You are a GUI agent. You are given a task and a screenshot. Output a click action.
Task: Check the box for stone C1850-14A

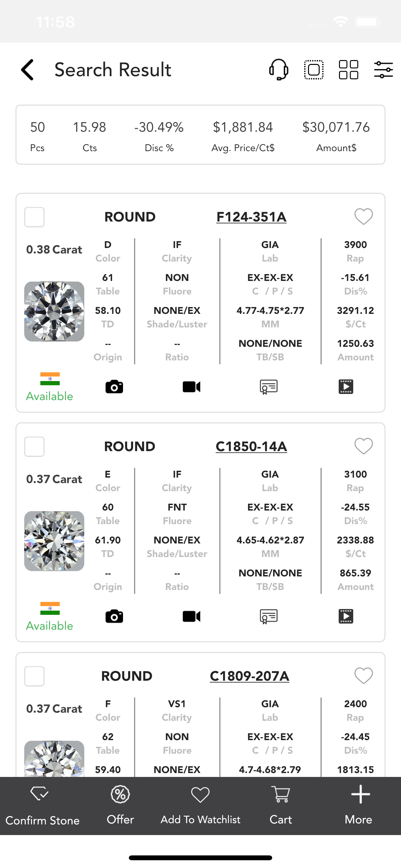pos(34,447)
